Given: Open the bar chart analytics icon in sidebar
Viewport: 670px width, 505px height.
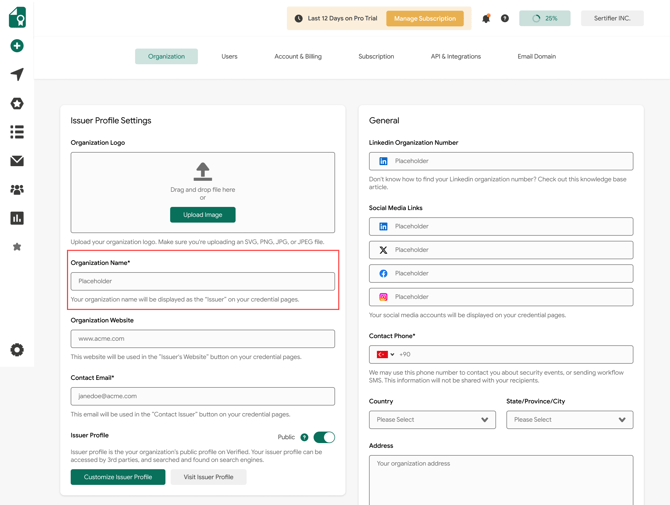Looking at the screenshot, I should pyautogui.click(x=17, y=218).
